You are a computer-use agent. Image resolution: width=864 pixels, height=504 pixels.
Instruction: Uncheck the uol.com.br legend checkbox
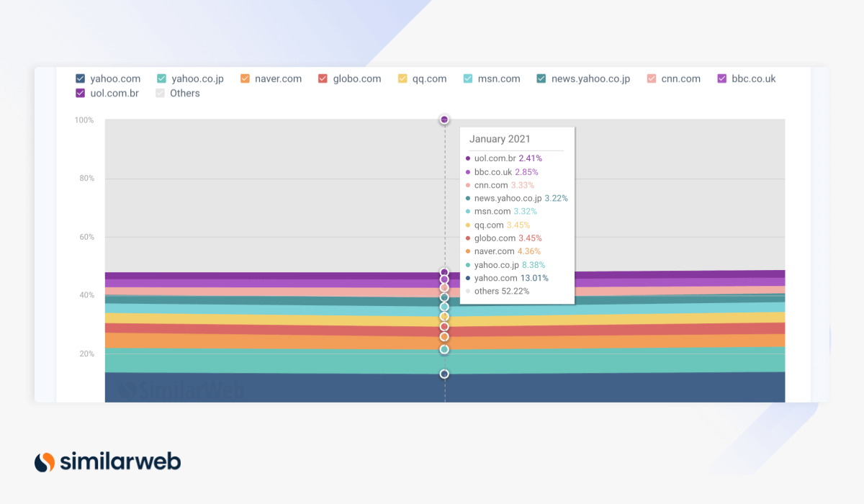tap(80, 93)
